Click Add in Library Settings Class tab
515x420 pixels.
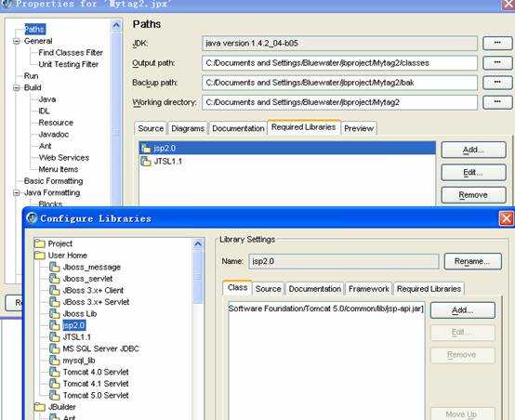tap(462, 310)
